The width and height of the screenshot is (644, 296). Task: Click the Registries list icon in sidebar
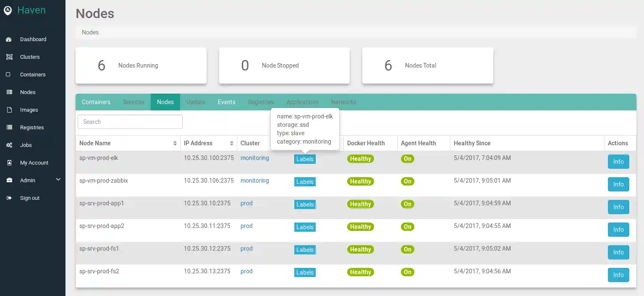point(9,128)
